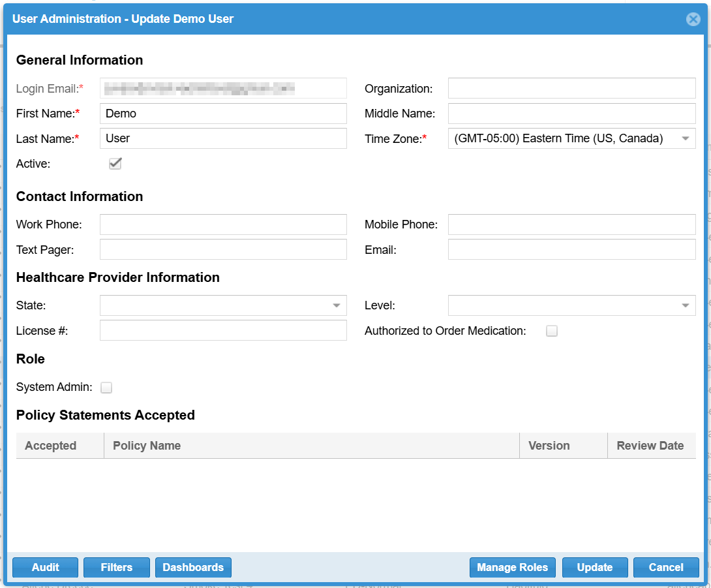This screenshot has width=711, height=588.
Task: Check the System Admin checkbox
Action: click(x=106, y=388)
